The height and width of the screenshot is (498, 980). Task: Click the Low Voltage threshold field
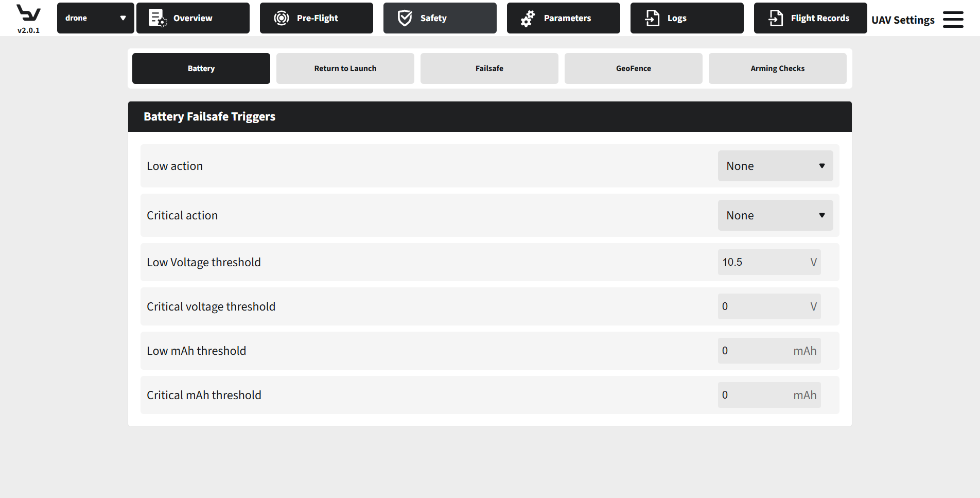[762, 262]
